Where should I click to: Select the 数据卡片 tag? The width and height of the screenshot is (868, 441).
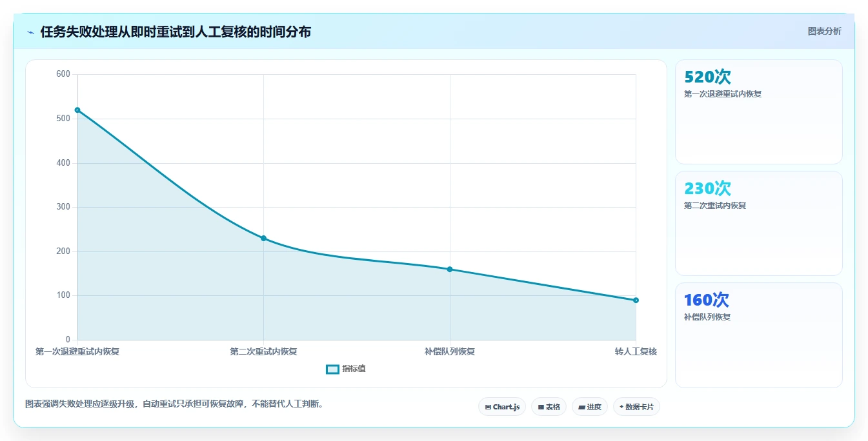pos(636,407)
